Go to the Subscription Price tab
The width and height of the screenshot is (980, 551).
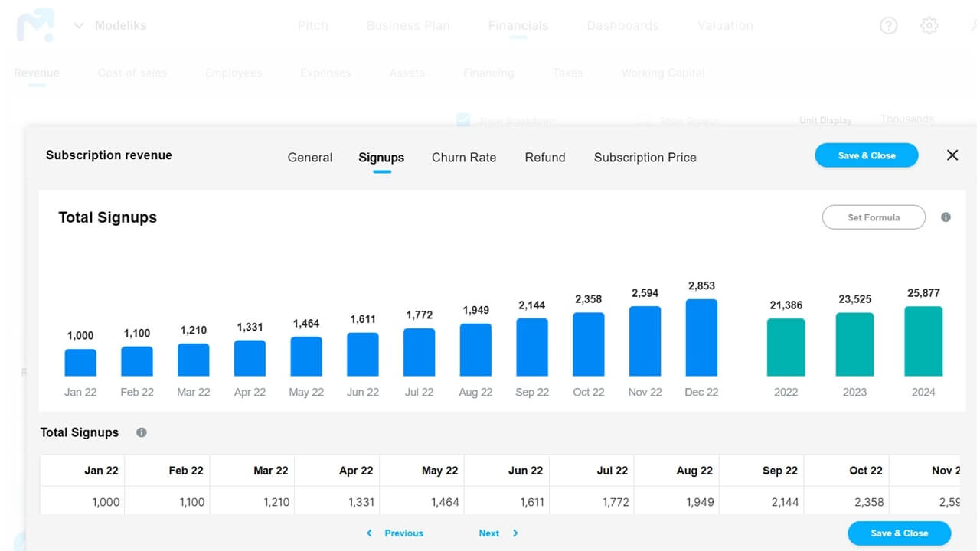click(645, 158)
